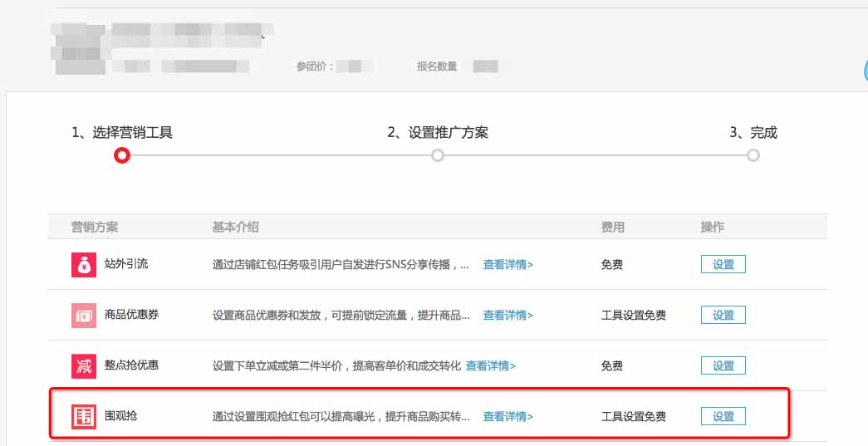Image resolution: width=868 pixels, height=446 pixels.
Task: Select step 2 circle 设置推广方案
Action: 437,155
